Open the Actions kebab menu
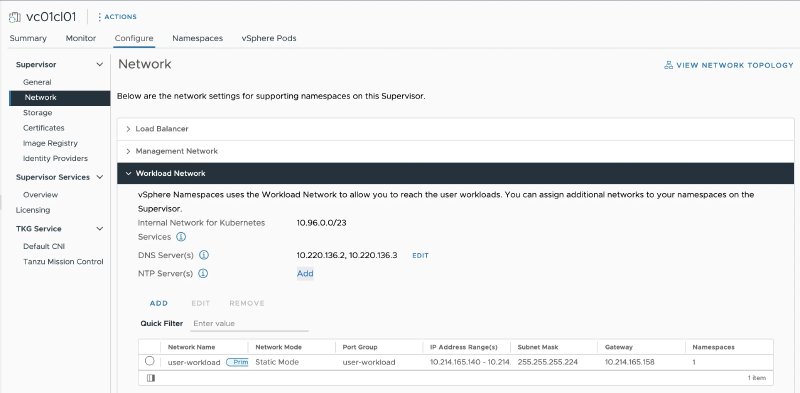This screenshot has width=800, height=393. click(99, 17)
